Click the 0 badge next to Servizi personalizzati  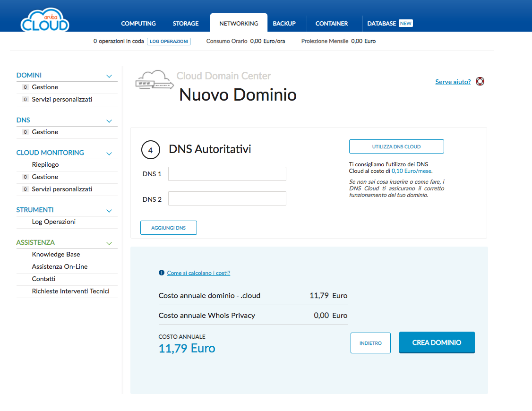[25, 99]
